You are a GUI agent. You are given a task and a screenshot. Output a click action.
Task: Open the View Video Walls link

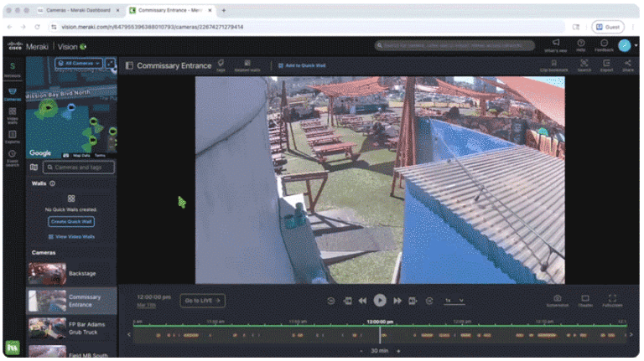[71, 237]
